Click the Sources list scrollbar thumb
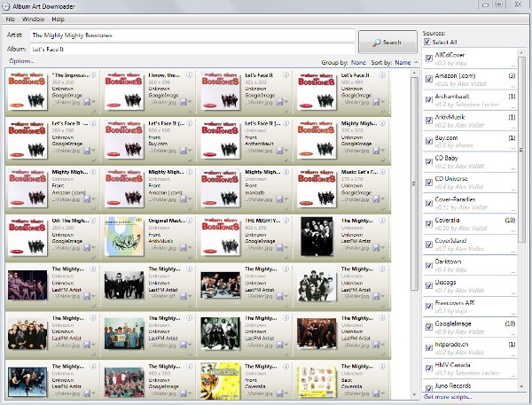 click(x=521, y=149)
